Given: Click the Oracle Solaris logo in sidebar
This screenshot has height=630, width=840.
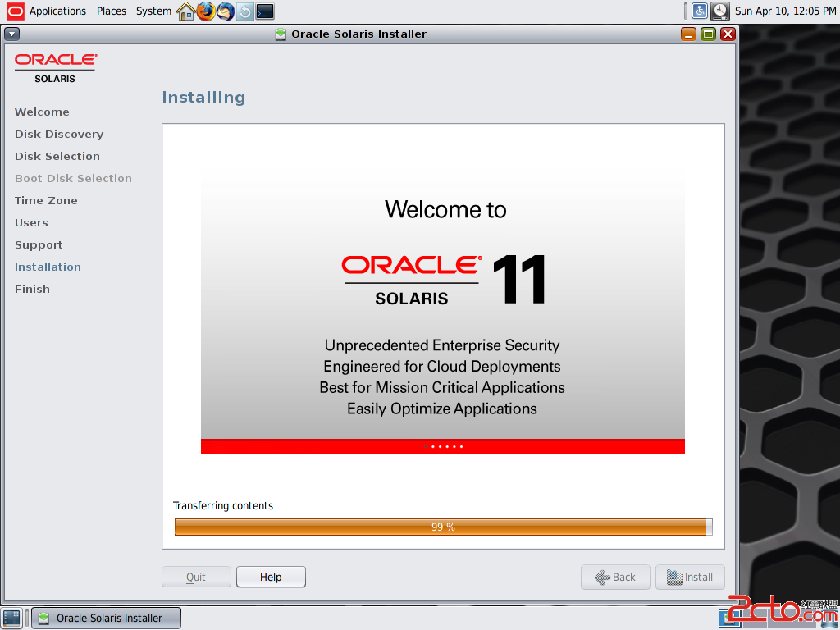Looking at the screenshot, I should click(x=55, y=68).
